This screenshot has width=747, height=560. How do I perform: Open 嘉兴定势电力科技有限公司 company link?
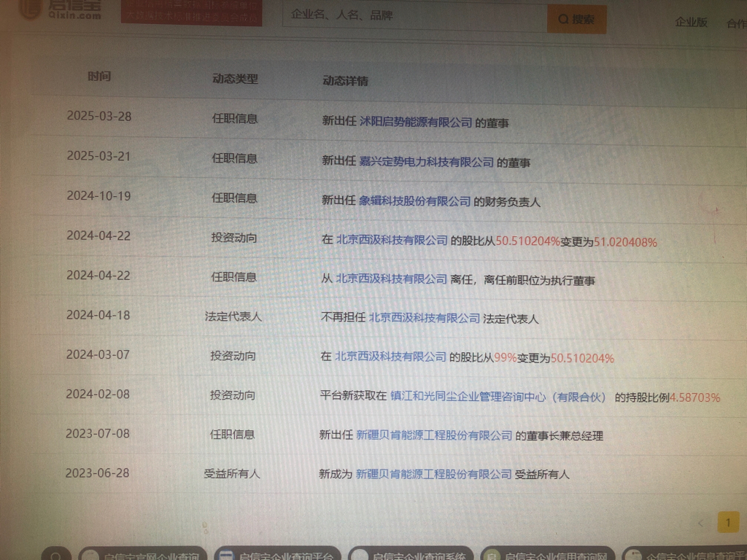(426, 162)
